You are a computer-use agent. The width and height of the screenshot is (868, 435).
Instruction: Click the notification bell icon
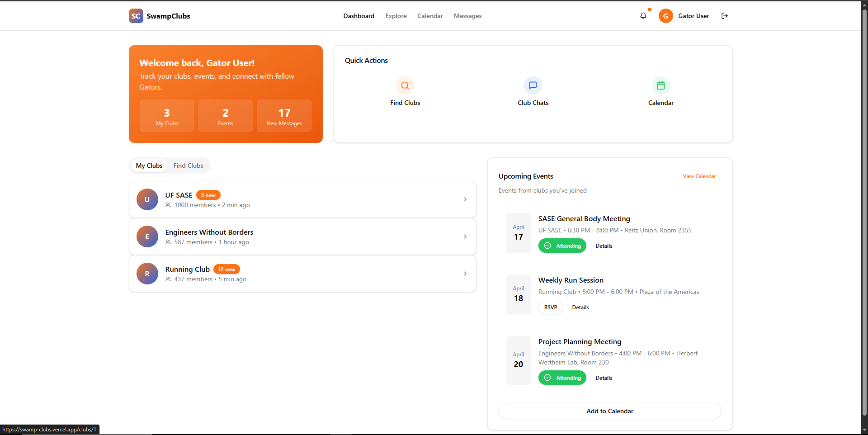[643, 16]
